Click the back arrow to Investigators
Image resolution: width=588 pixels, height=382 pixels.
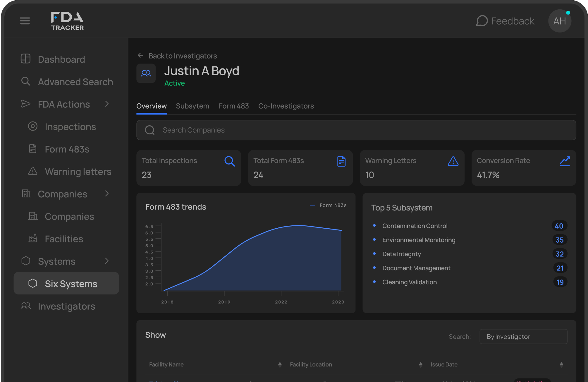141,56
